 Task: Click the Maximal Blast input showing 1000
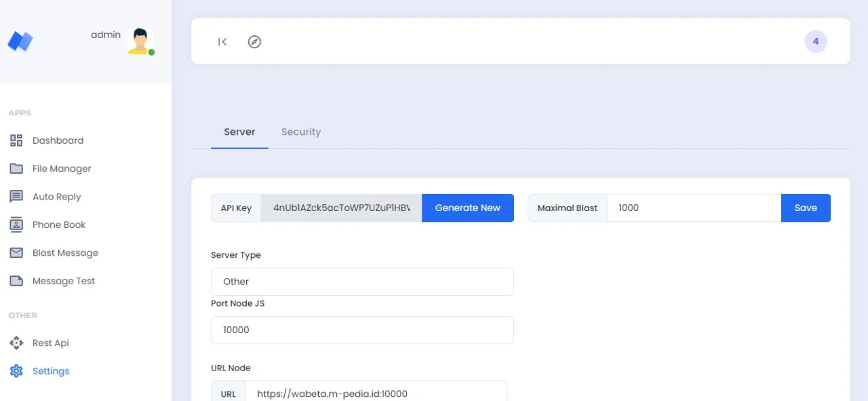(694, 208)
